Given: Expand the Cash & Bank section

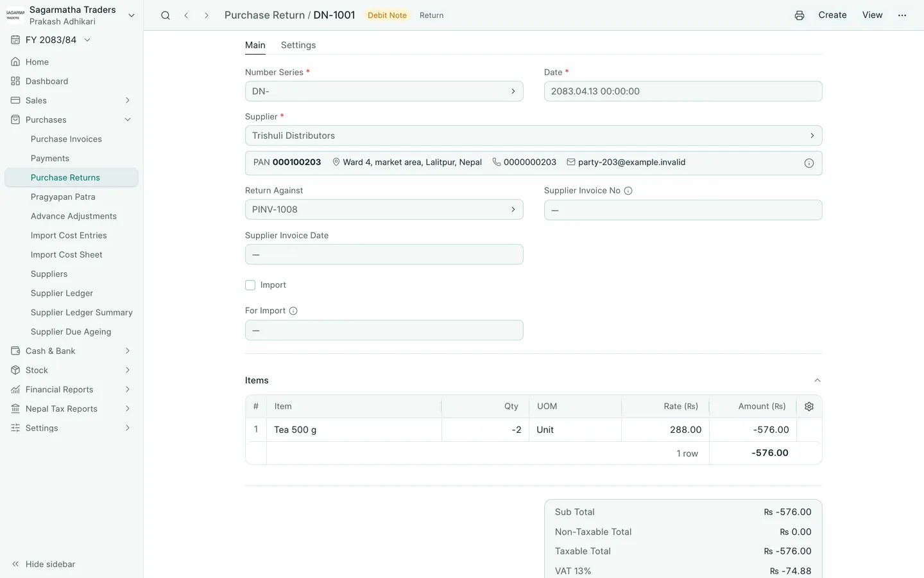Looking at the screenshot, I should pos(71,351).
